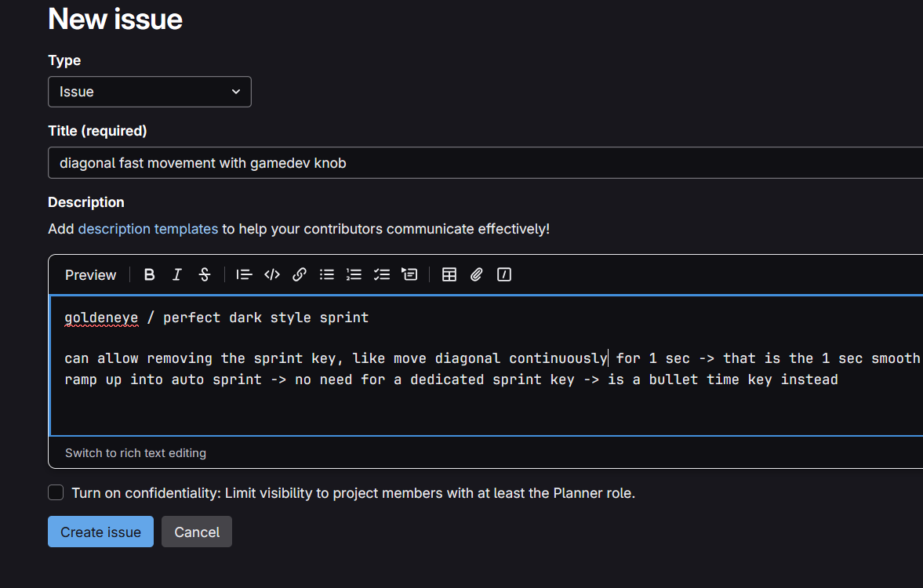
Task: Apply italic formatting to text
Action: point(177,274)
